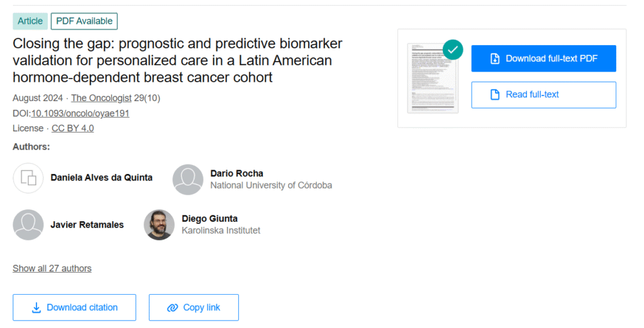Click the chain link icon for Copy link

point(172,307)
